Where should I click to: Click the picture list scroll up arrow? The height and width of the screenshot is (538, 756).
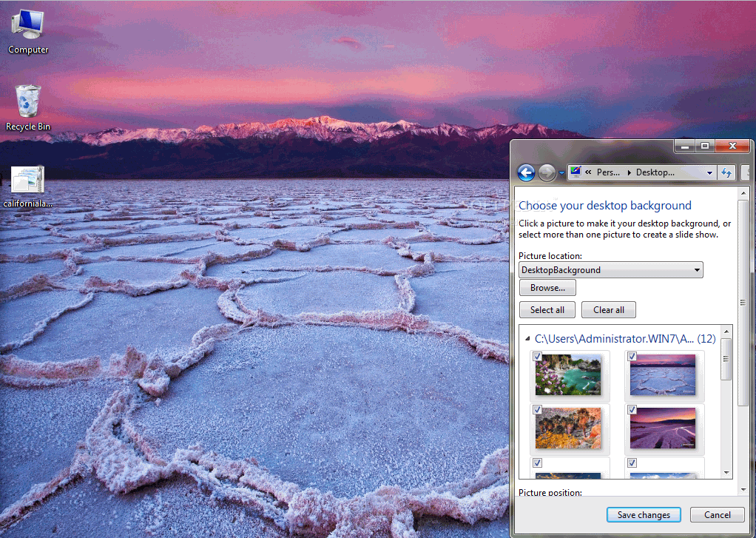coord(726,332)
